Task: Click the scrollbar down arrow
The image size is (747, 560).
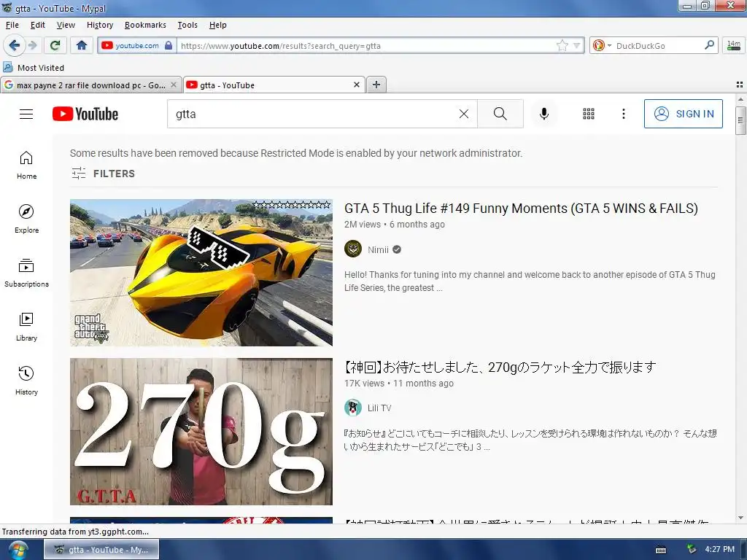Action: click(x=740, y=518)
